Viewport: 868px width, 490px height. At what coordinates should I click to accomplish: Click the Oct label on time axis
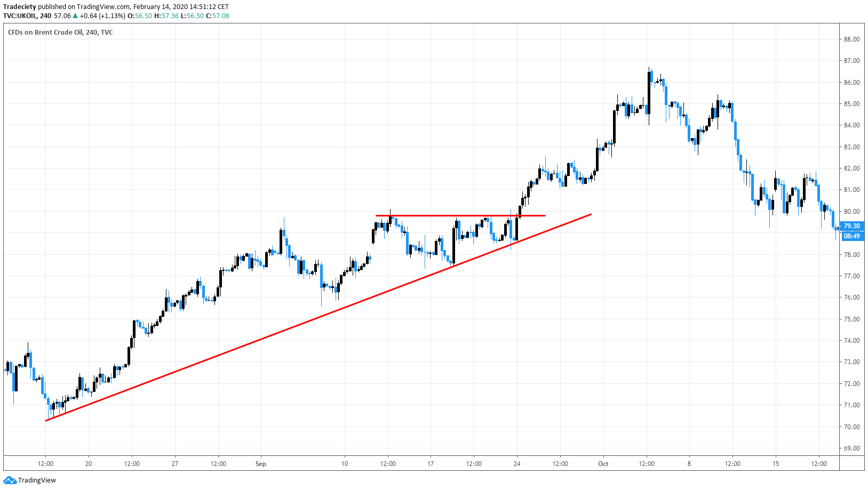603,464
